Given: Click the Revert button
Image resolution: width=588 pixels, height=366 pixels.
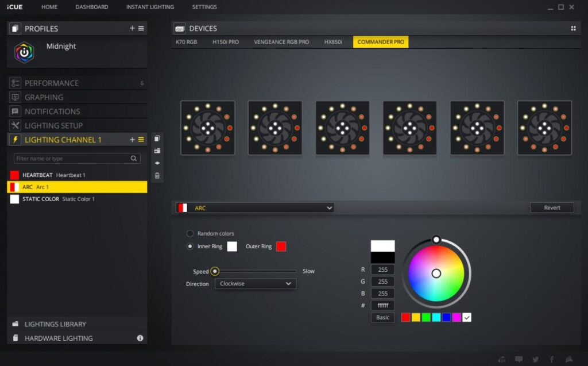Looking at the screenshot, I should 552,207.
